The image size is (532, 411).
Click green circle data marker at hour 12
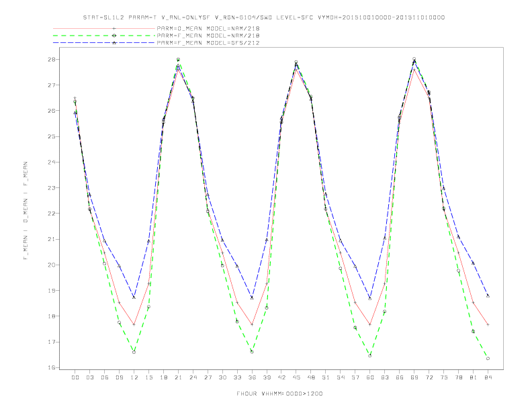[134, 353]
